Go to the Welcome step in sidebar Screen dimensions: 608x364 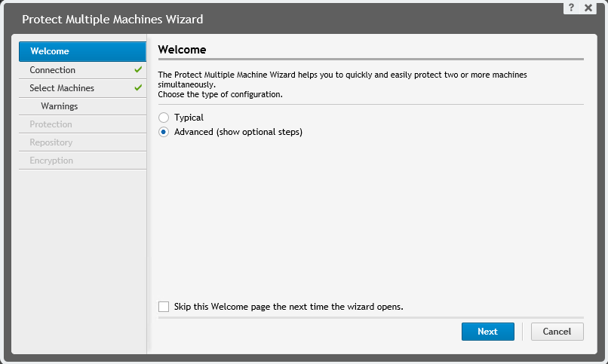[50, 51]
